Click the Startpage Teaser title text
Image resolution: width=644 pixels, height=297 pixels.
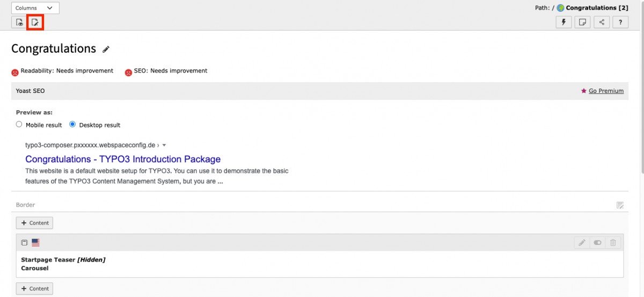click(x=48, y=260)
